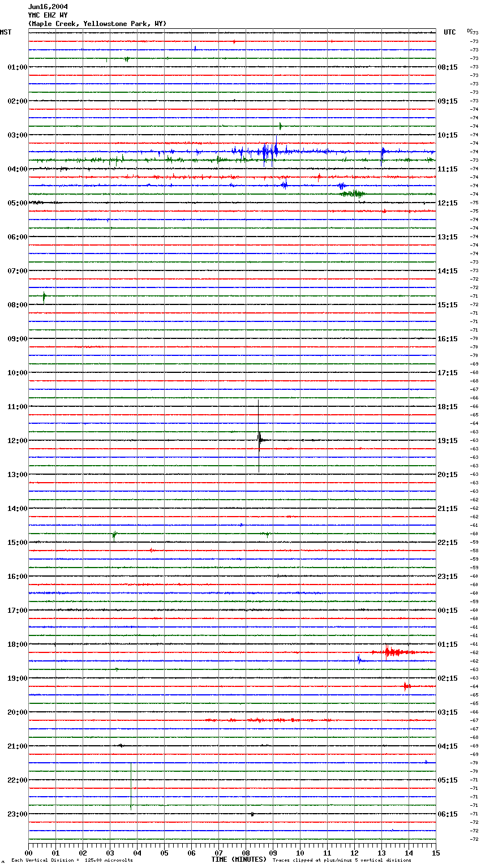Click the "00:15" UTC time label
Image resolution: width=481 pixels, height=868 pixels.
448,611
